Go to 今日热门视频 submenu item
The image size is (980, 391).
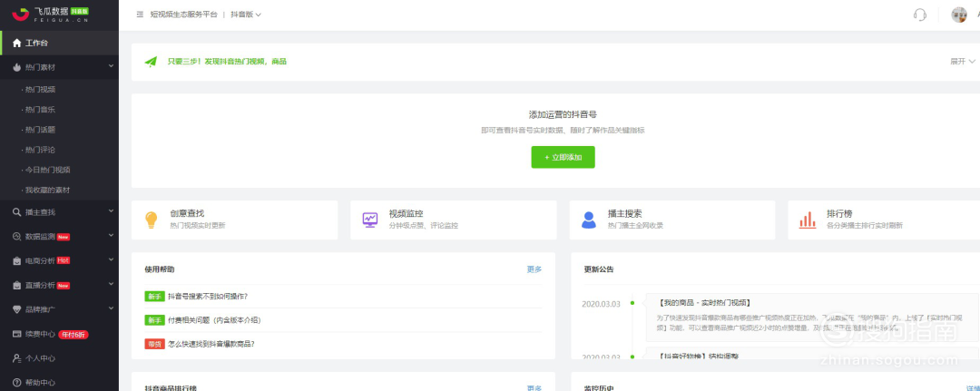(x=47, y=170)
